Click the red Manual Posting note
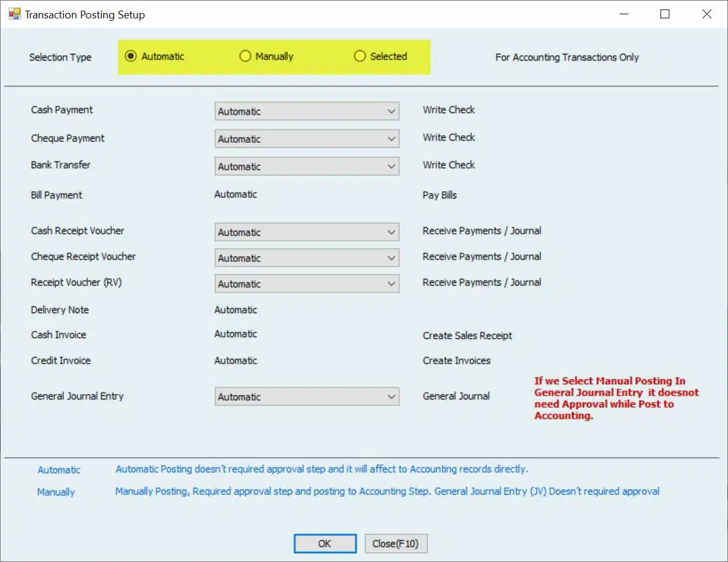The height and width of the screenshot is (562, 728). [x=617, y=398]
